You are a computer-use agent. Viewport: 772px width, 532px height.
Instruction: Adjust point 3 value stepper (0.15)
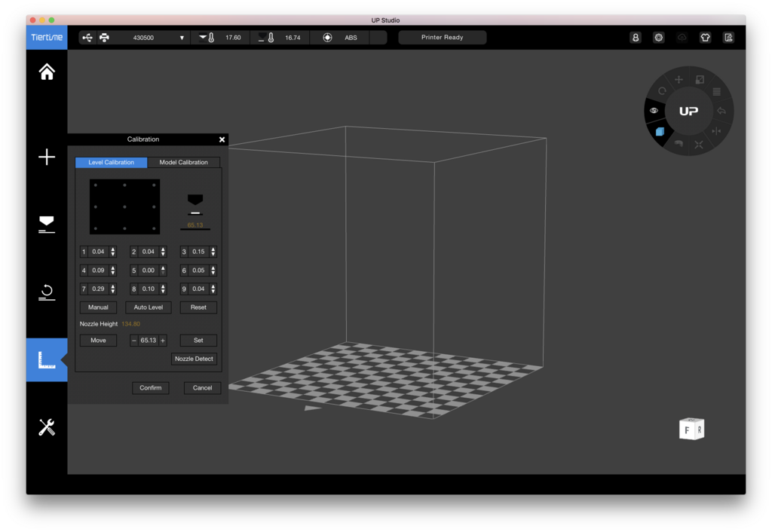213,252
